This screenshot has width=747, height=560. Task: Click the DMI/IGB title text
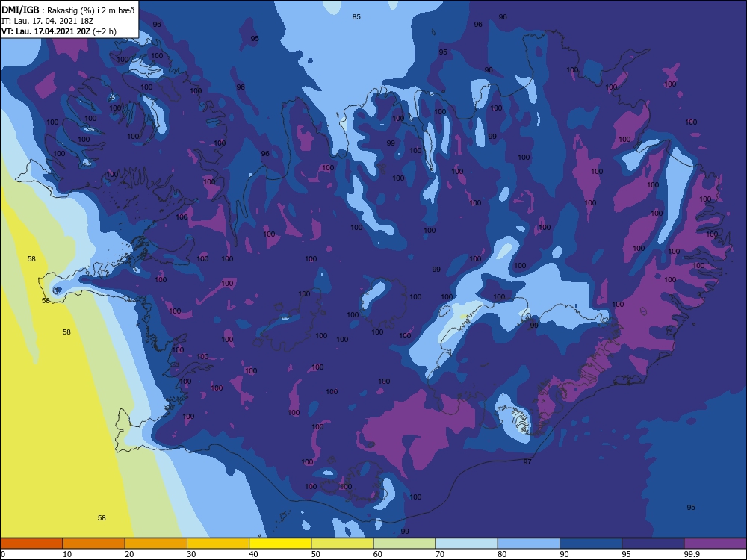coord(20,10)
